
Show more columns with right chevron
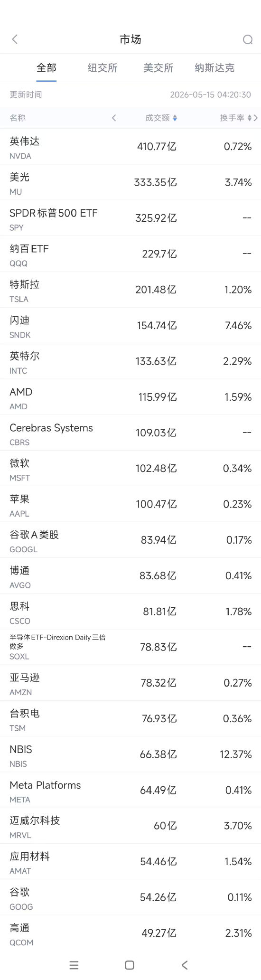pyautogui.click(x=256, y=118)
